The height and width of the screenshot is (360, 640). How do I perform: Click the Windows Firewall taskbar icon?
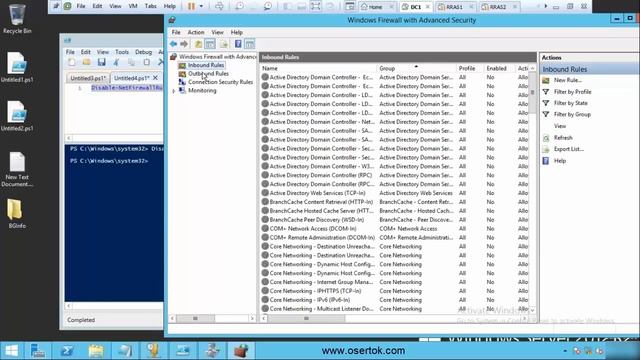click(x=241, y=351)
